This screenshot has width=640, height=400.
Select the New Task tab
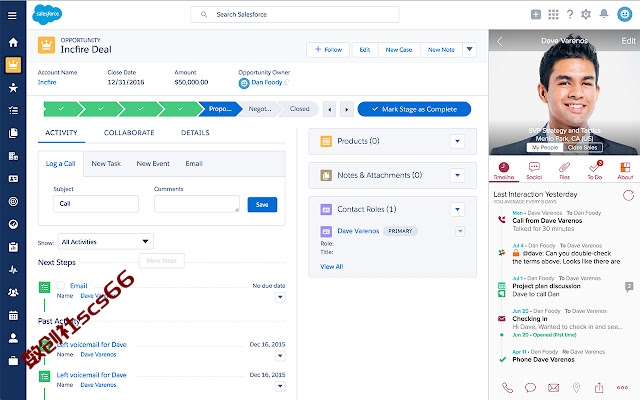(x=106, y=164)
